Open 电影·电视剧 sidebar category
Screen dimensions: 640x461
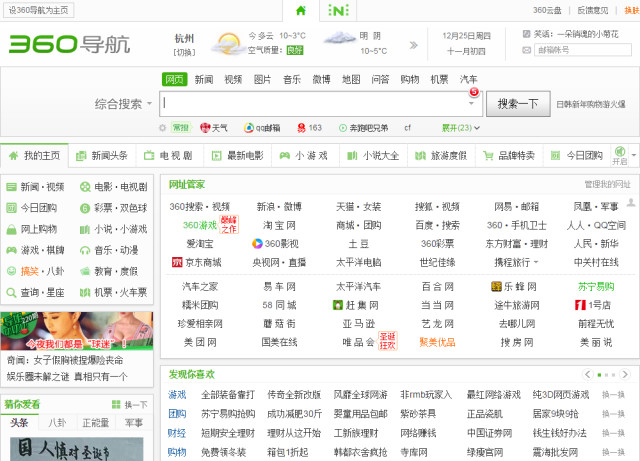coord(113,187)
